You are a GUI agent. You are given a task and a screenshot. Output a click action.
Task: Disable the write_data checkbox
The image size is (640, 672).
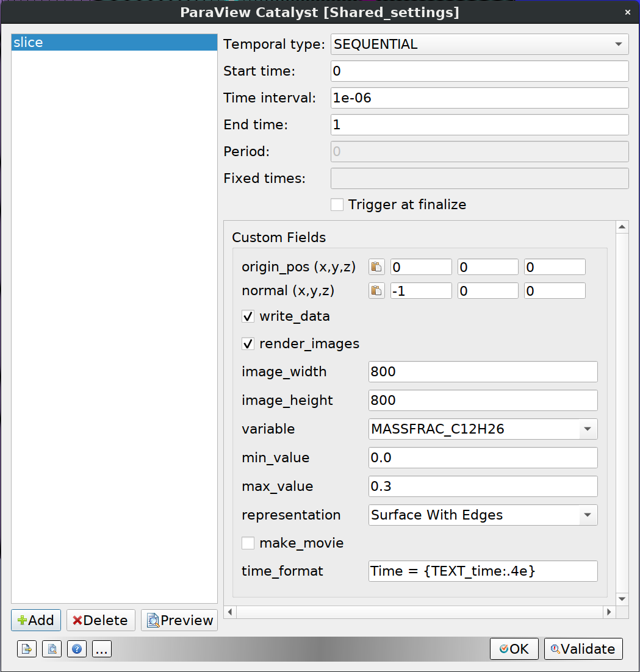coord(248,316)
